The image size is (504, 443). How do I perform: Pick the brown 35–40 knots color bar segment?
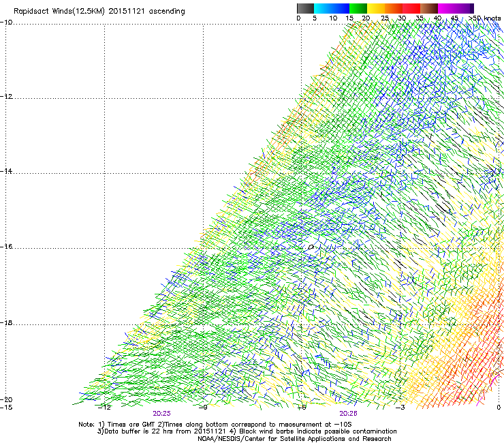(429, 8)
